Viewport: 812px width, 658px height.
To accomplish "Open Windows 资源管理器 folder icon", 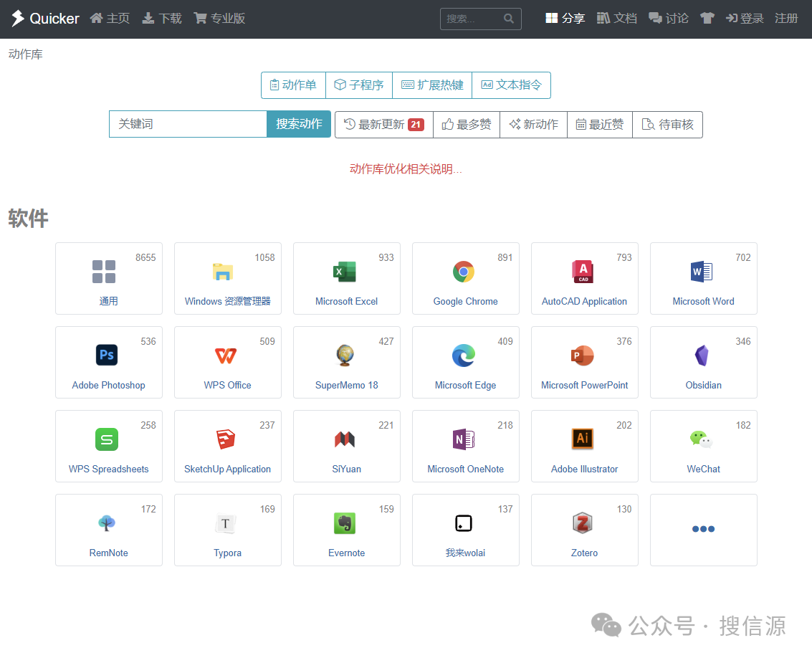I will [x=223, y=272].
